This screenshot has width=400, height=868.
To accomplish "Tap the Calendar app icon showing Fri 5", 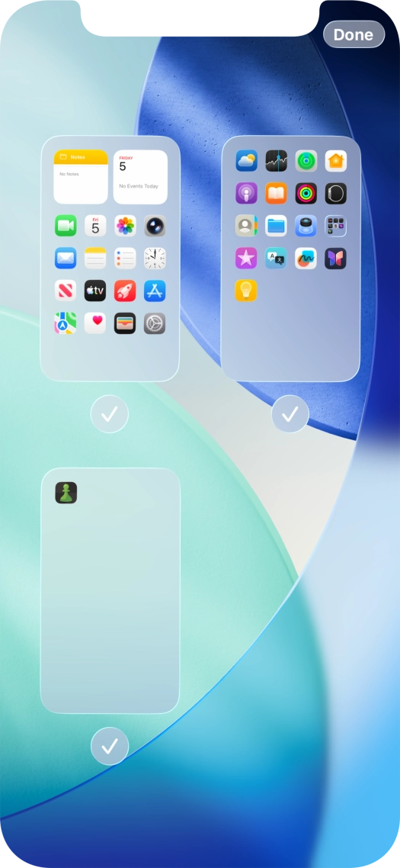I will tap(95, 226).
